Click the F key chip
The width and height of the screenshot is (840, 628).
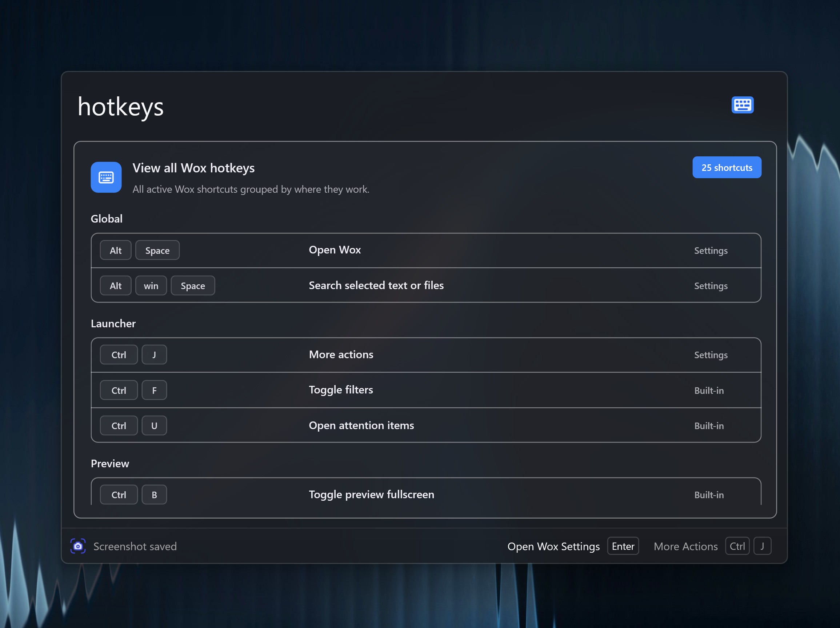[154, 390]
